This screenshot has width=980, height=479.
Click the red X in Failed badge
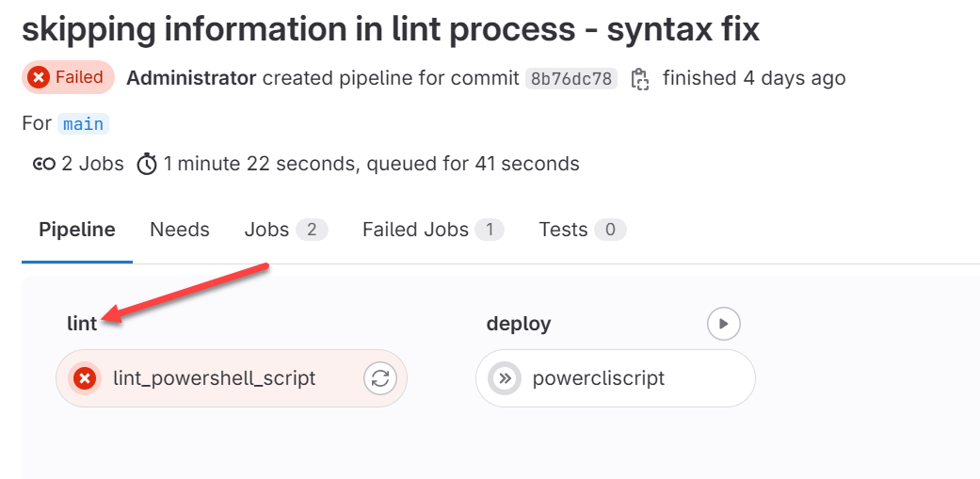39,77
